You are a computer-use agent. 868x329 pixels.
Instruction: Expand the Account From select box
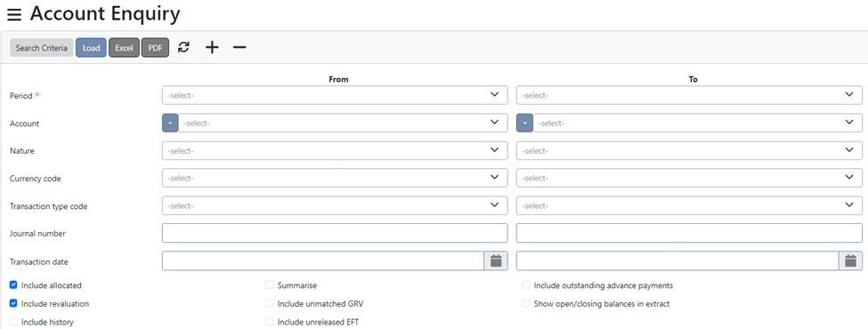click(343, 124)
